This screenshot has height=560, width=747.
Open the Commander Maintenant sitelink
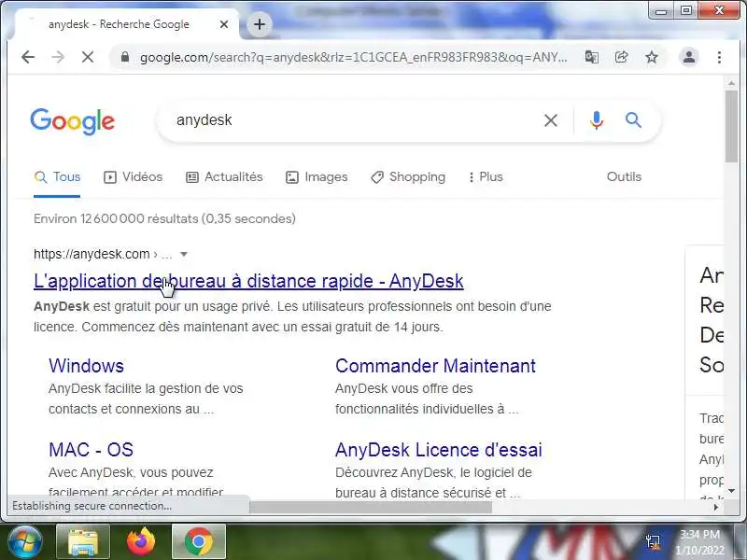click(435, 366)
